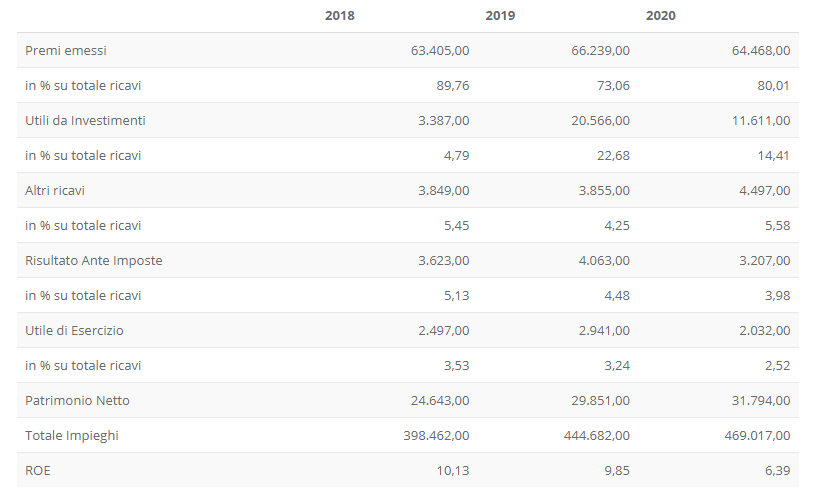This screenshot has height=504, width=817.
Task: Select Risultato Ante Imposte label
Action: coord(94,260)
